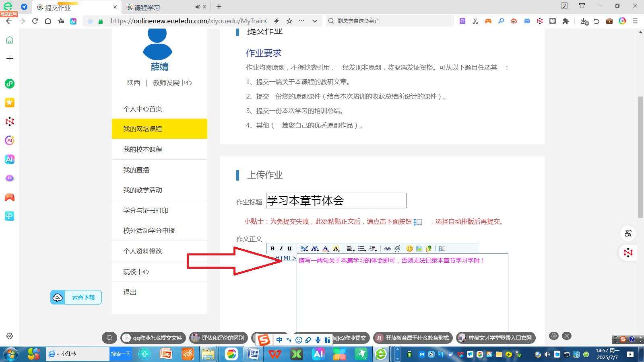Toggle bold formatting in the editor
The height and width of the screenshot is (362, 644).
272,249
